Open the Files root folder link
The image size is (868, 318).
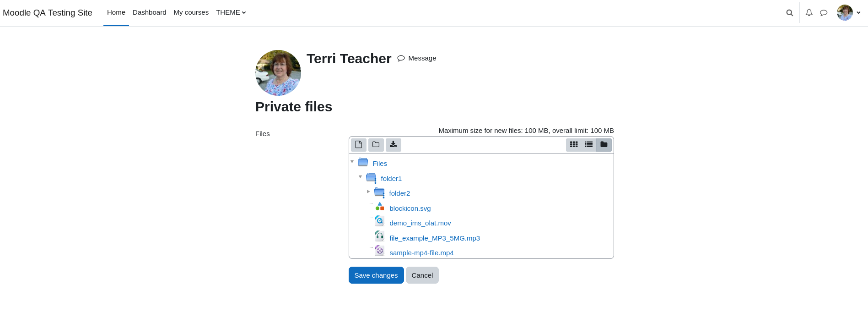[x=380, y=164]
